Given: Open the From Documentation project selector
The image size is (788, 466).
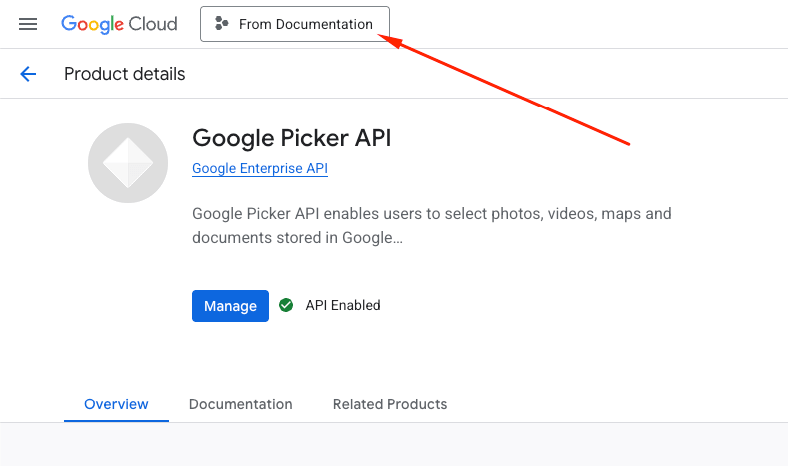Looking at the screenshot, I should [x=295, y=24].
